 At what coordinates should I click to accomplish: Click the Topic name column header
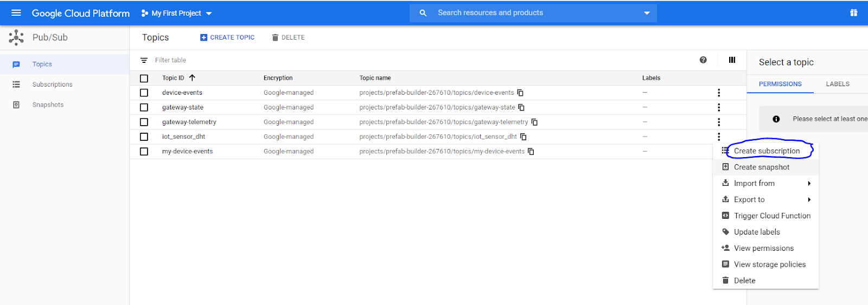pos(375,78)
